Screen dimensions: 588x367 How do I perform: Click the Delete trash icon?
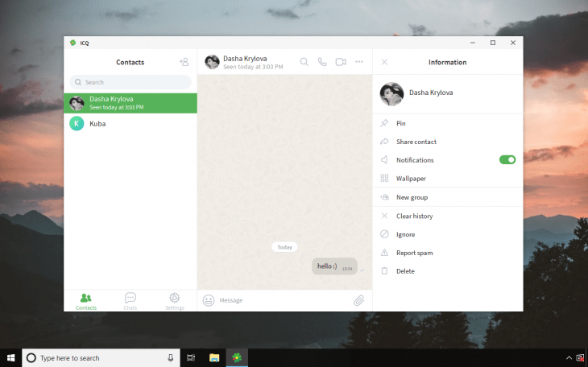pyautogui.click(x=384, y=270)
